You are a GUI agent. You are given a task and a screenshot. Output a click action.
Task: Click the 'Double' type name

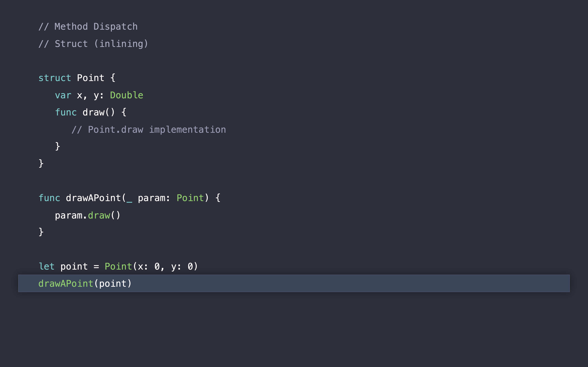(126, 95)
